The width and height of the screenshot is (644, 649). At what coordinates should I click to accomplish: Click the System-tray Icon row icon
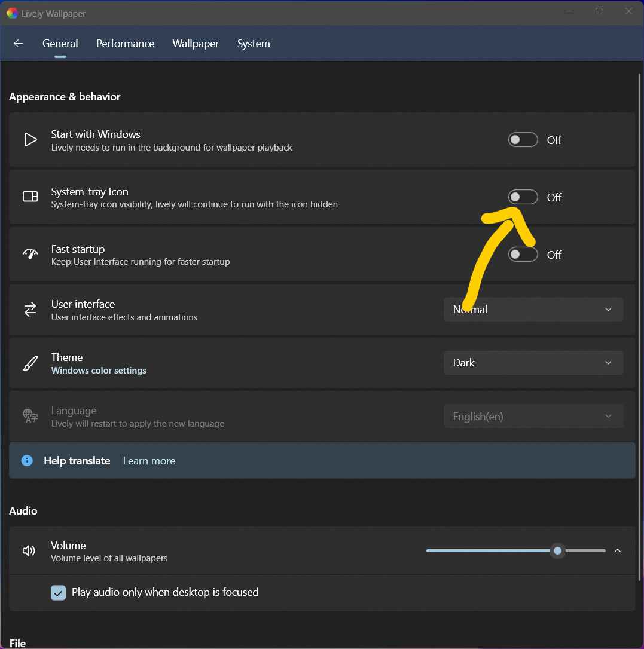pyautogui.click(x=30, y=197)
